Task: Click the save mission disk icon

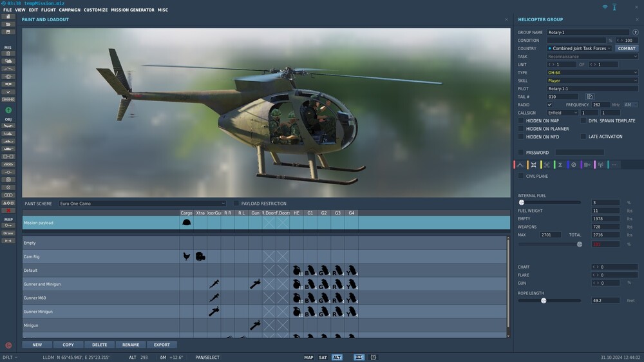Action: pos(8,32)
